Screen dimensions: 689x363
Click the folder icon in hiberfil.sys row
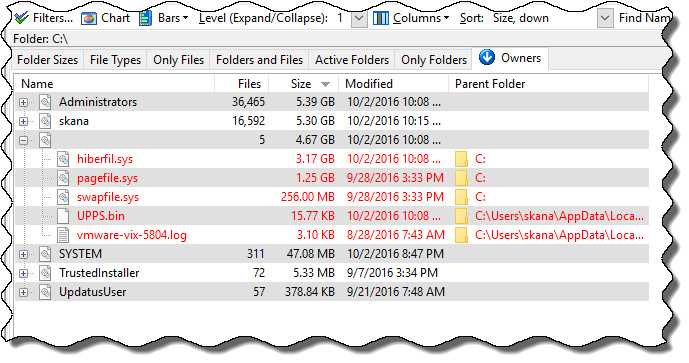click(x=461, y=159)
